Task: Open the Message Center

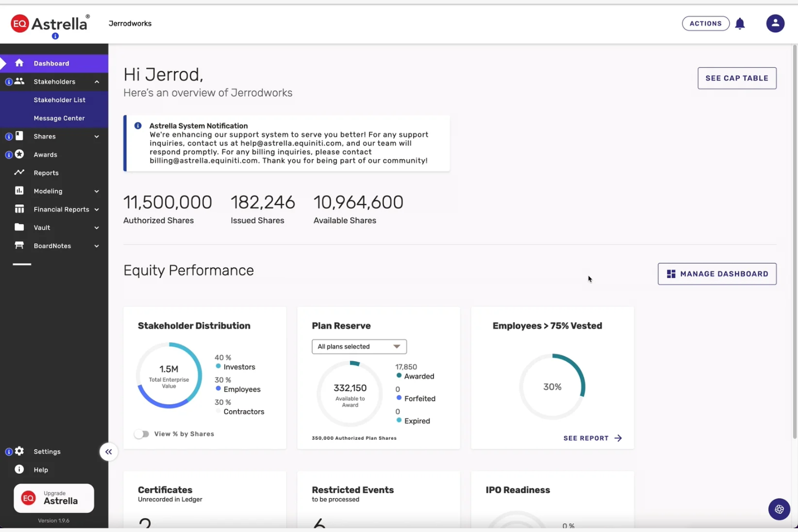Action: pyautogui.click(x=59, y=118)
